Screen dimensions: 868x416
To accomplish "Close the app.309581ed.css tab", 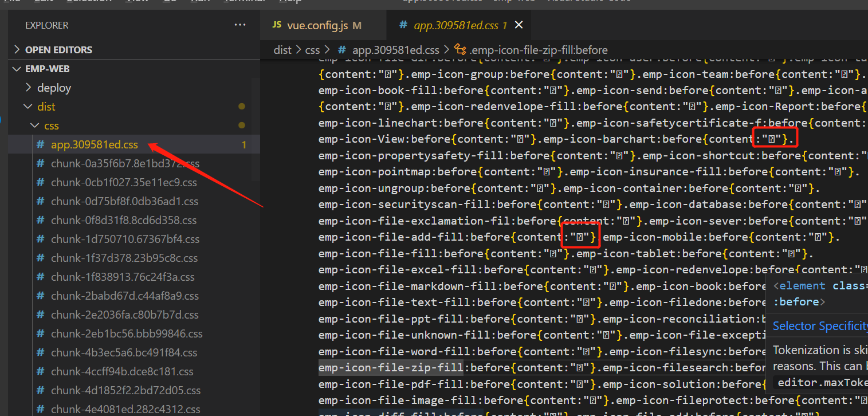I will [519, 25].
